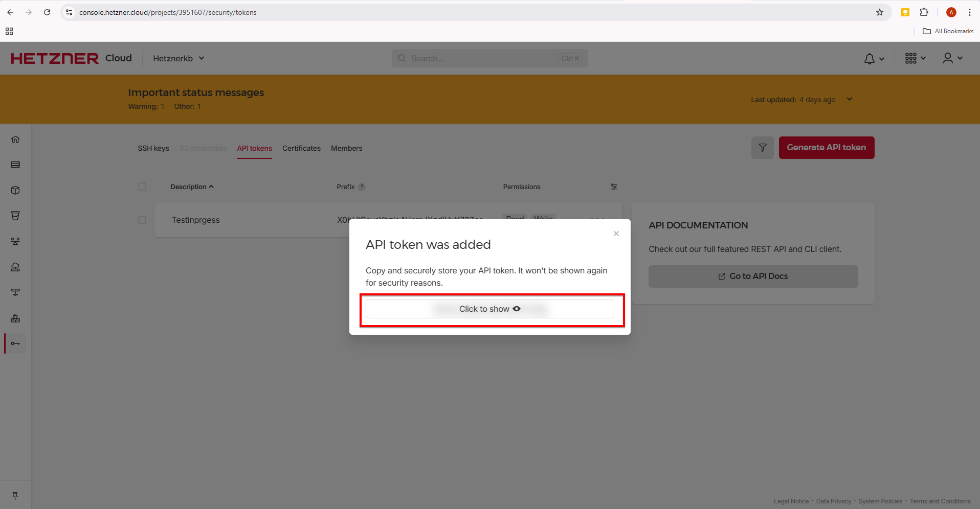This screenshot has width=980, height=509.
Task: Tick the checkbox for Testinprgess token
Action: pos(142,220)
